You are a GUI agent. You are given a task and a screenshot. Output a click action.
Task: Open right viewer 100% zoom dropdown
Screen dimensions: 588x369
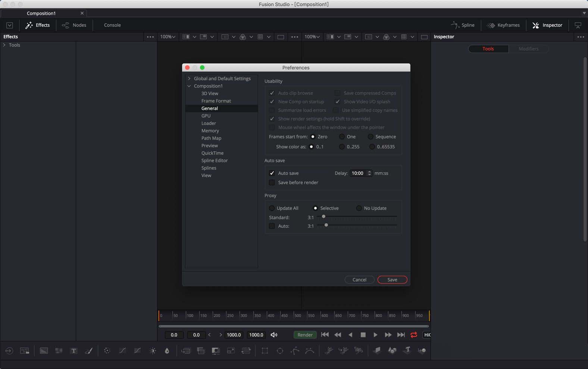(312, 37)
